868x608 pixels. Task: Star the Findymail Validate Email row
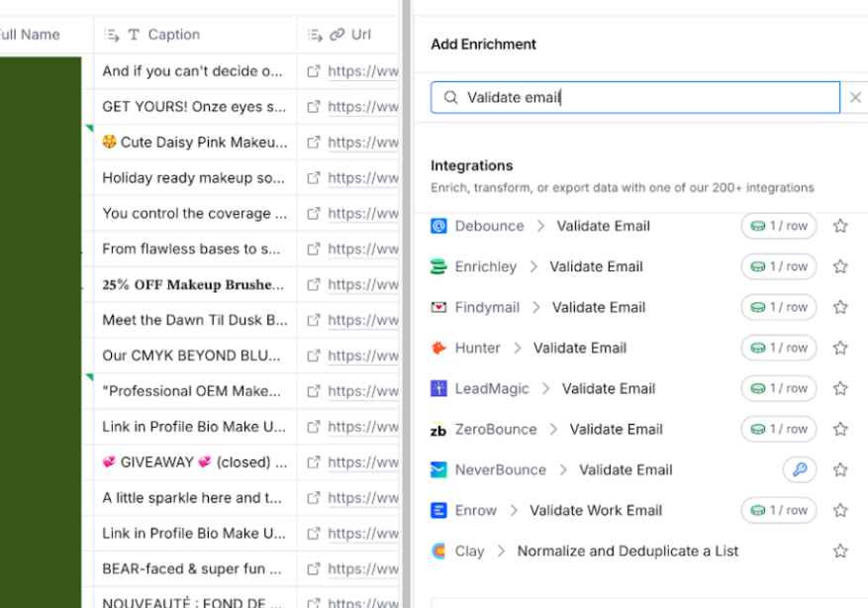840,307
